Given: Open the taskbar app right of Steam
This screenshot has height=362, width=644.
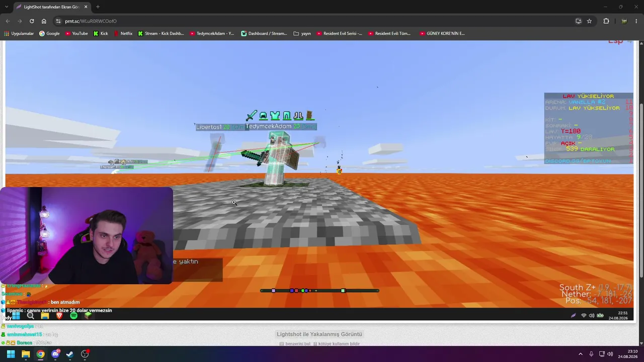Looking at the screenshot, I should coord(85,354).
